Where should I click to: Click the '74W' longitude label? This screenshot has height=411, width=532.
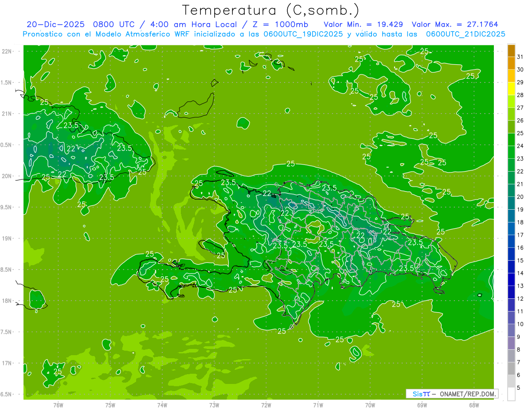[162, 405]
